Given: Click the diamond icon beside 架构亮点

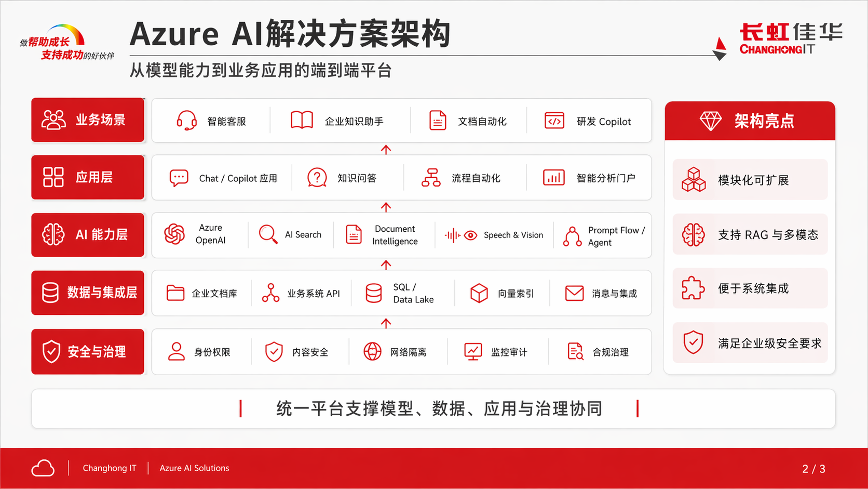Looking at the screenshot, I should click(710, 121).
